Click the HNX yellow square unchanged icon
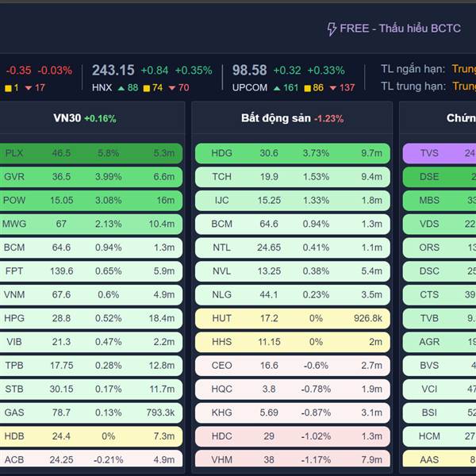Screen dimensions: 476x476 point(146,88)
